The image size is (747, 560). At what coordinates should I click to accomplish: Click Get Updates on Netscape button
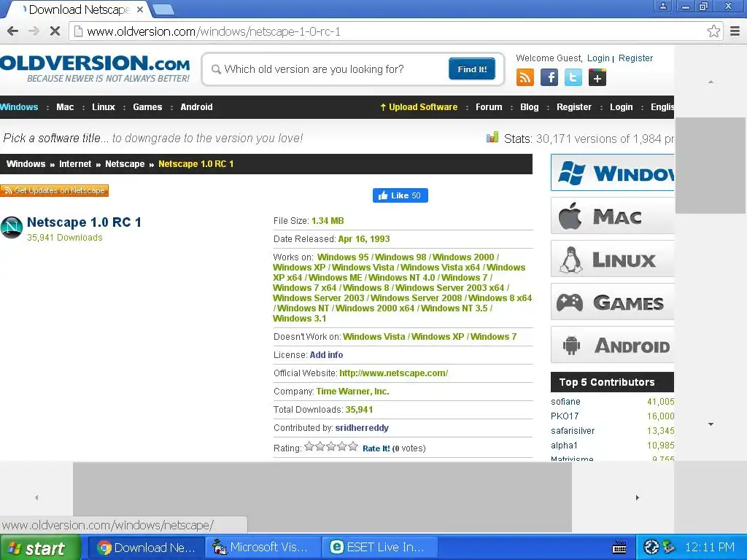click(x=54, y=190)
